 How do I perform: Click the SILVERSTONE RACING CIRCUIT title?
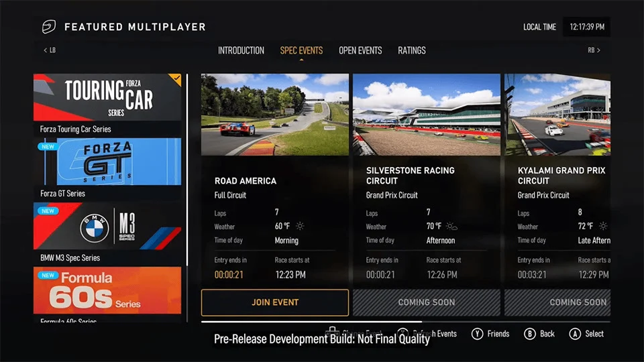410,176
